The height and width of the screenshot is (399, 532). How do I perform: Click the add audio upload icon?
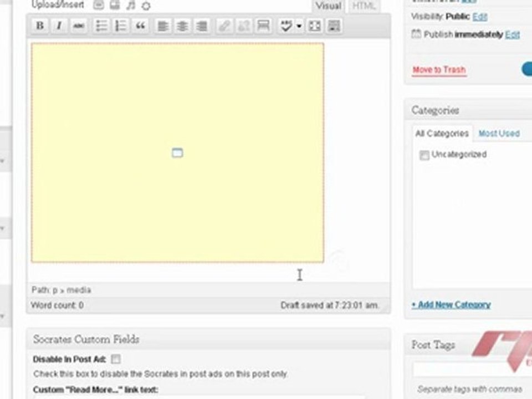(x=131, y=5)
